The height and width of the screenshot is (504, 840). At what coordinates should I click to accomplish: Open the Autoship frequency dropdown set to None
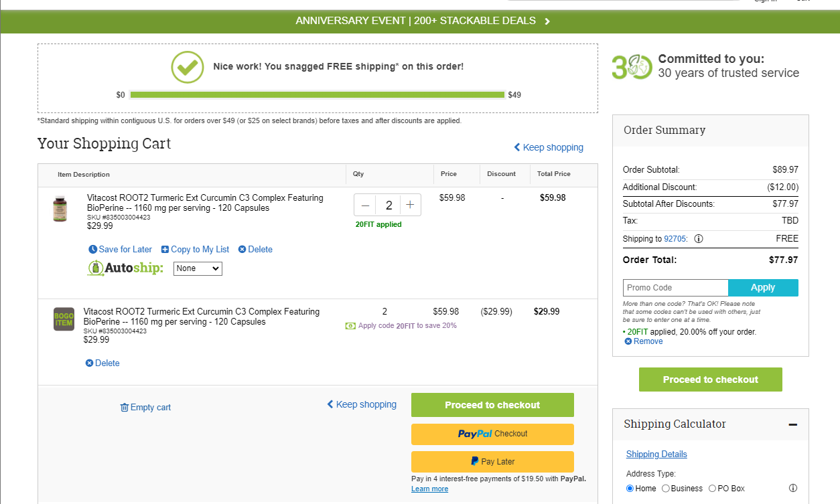pyautogui.click(x=198, y=268)
